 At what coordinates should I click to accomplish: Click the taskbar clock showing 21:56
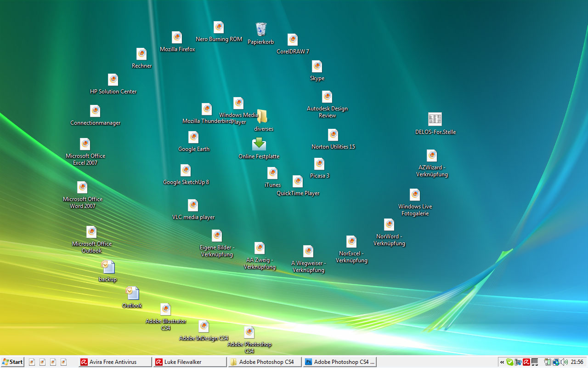click(x=577, y=362)
